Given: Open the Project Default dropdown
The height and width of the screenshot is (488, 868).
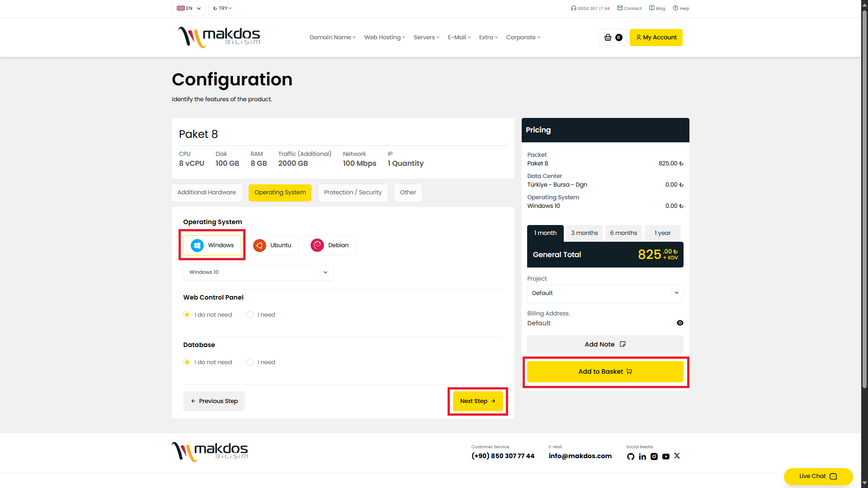Looking at the screenshot, I should pos(605,293).
